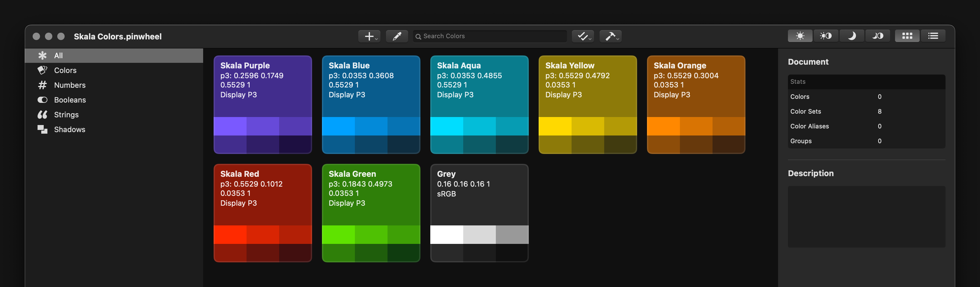Pick the bright orange swatch in Skala Orange
Viewport: 980px width, 287px height.
(664, 126)
